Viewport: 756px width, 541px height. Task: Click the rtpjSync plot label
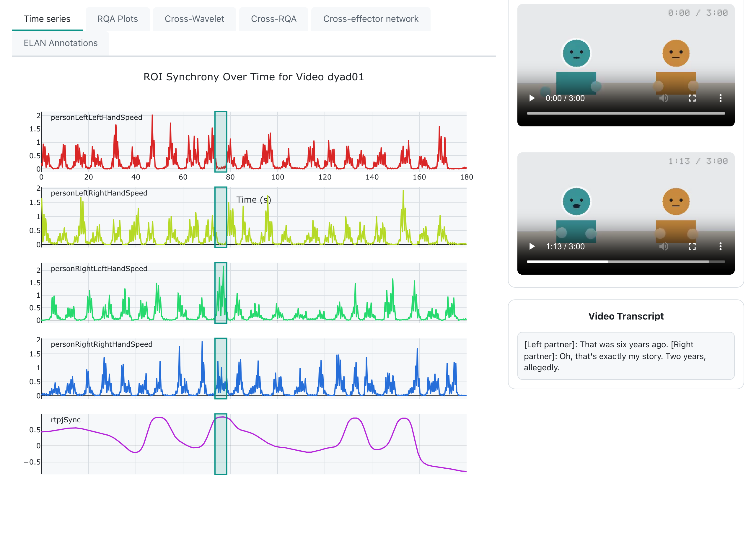66,420
